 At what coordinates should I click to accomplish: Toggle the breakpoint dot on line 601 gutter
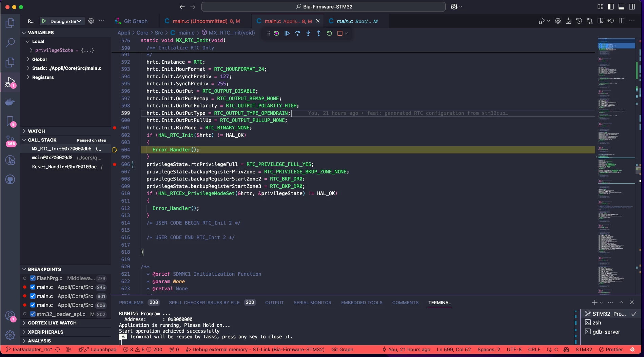(x=115, y=128)
